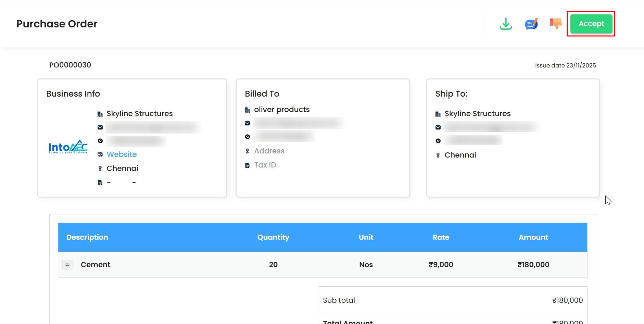Screen dimensions: 644x324
Task: Click the Cement item image thumbnail
Action: [x=67, y=265]
